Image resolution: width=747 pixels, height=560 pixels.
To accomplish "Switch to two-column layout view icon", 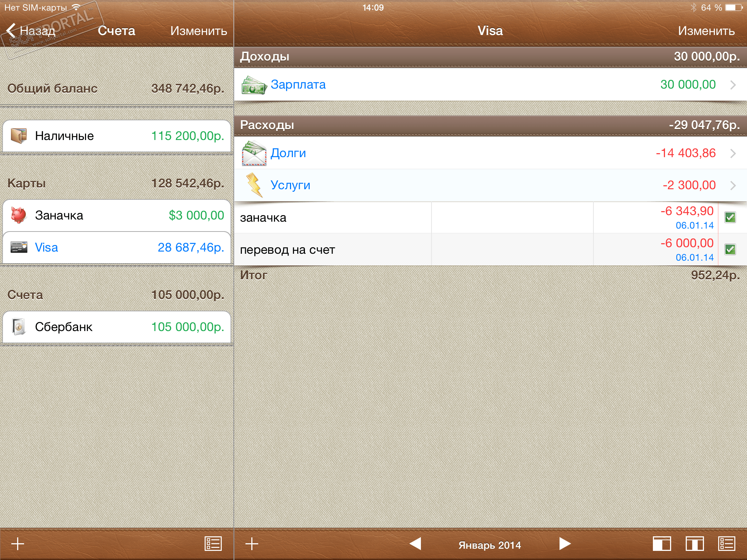I will click(694, 544).
